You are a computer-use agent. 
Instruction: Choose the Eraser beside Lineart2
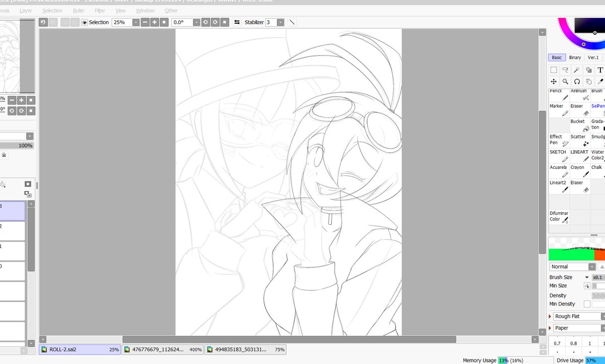pos(580,187)
